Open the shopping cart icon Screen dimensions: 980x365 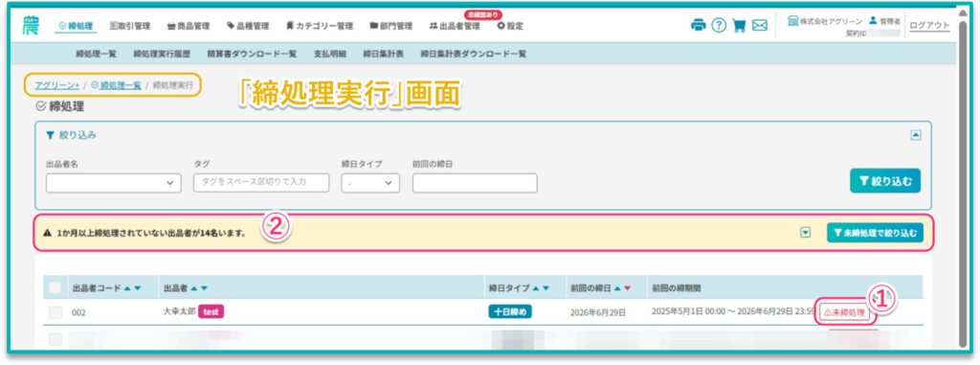[739, 25]
